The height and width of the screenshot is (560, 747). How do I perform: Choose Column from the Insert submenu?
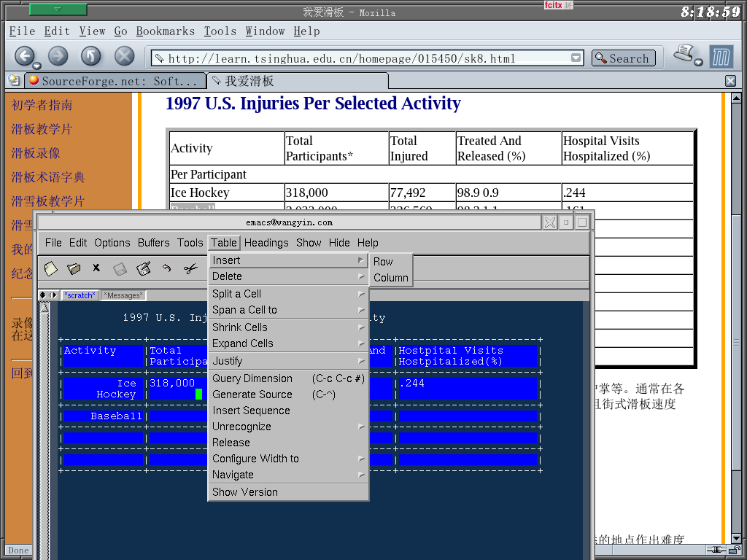(x=390, y=278)
